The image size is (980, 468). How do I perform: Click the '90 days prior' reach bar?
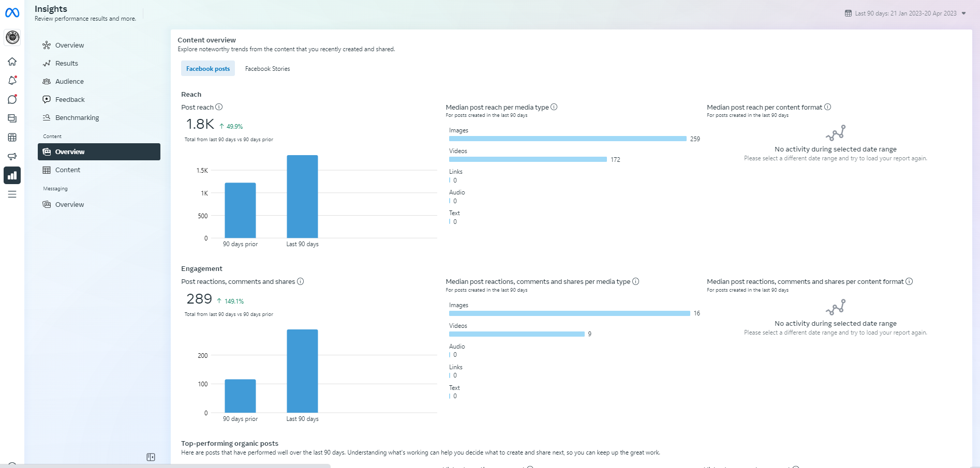240,210
